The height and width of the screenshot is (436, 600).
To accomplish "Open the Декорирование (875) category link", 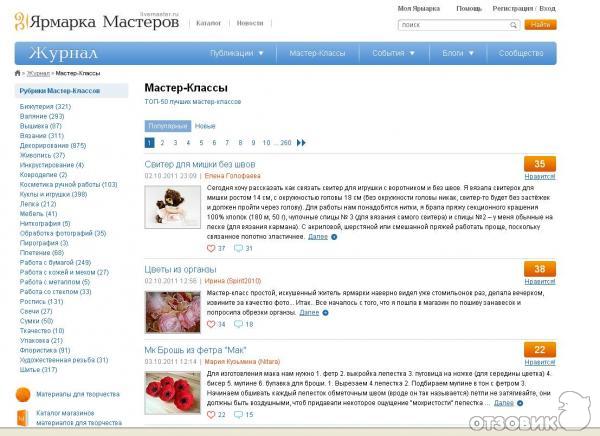I will click(x=53, y=145).
